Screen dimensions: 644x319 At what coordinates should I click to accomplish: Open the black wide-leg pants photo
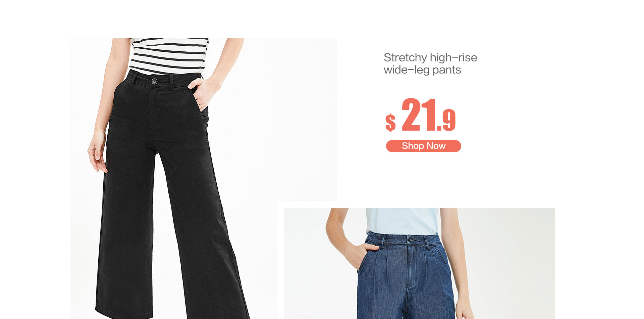tap(204, 178)
